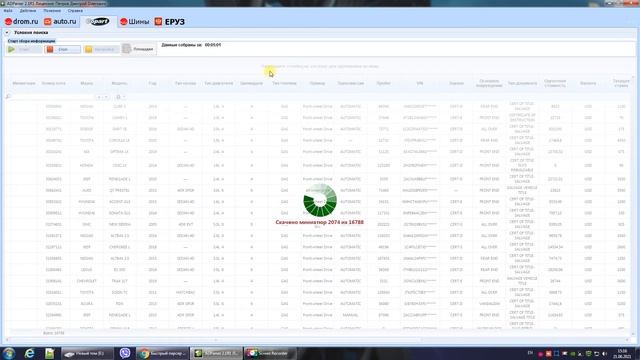The width and height of the screenshot is (640, 360).
Task: Click the filter row input field
Action: 53,97
